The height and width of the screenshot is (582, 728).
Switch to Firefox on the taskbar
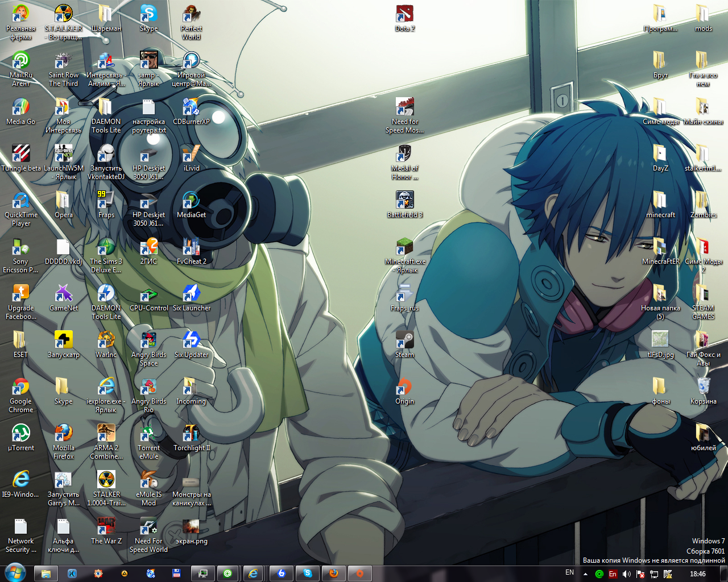point(333,573)
